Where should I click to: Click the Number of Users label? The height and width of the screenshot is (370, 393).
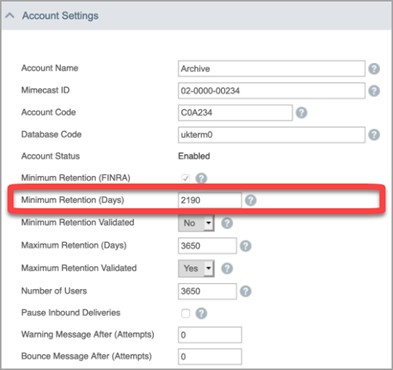click(54, 291)
